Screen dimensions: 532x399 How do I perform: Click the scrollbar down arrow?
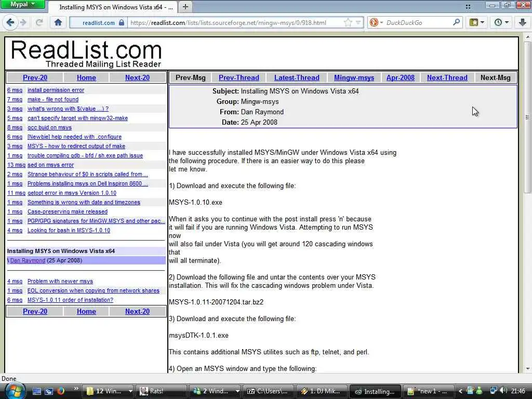coord(527,369)
